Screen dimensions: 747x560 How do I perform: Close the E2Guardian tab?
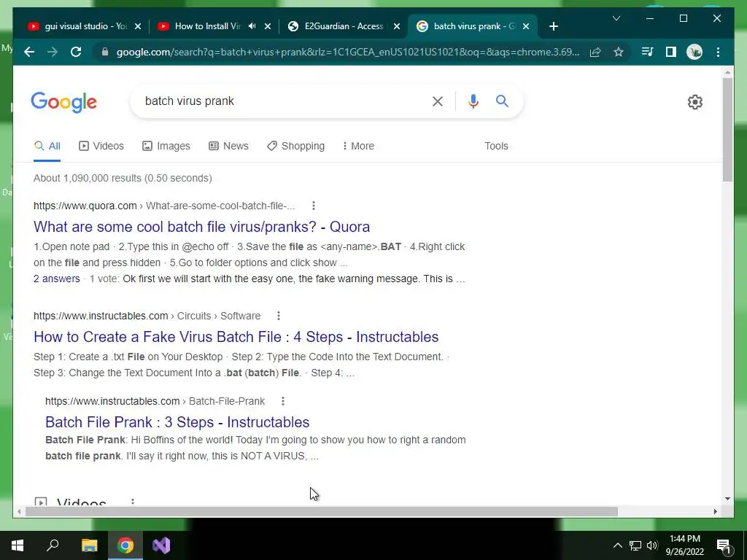pos(396,26)
